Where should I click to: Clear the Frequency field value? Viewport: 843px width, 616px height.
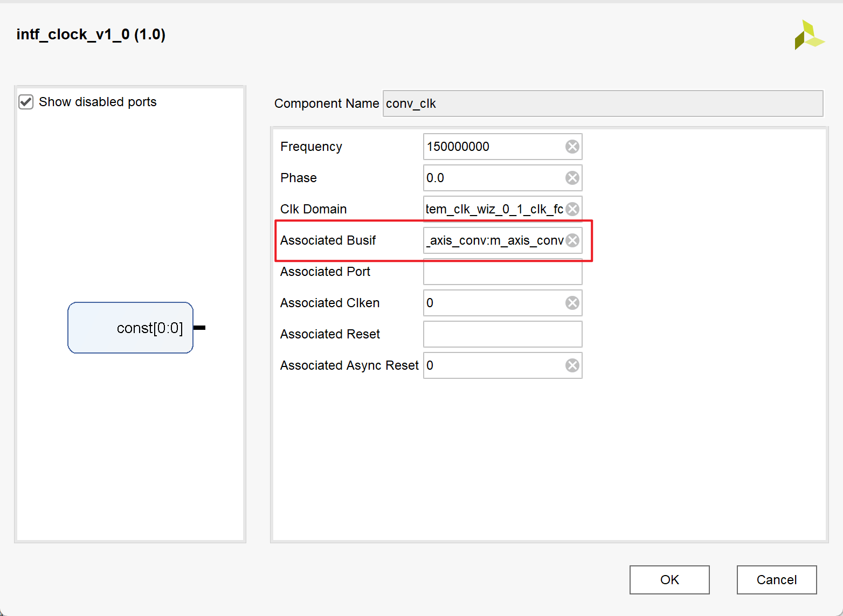click(572, 147)
